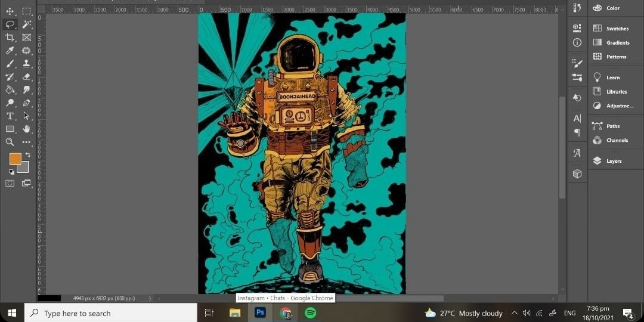Select the Rectangle shape tool

[x=10, y=129]
